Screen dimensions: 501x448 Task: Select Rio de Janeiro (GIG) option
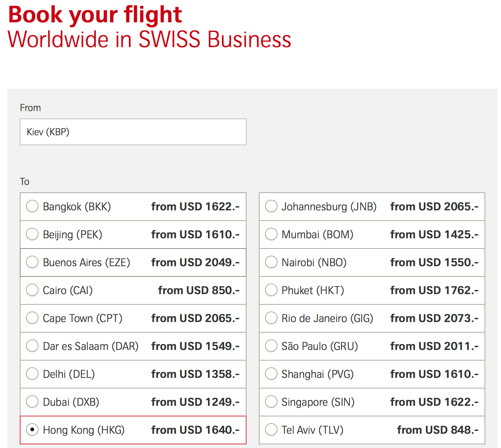tap(271, 318)
